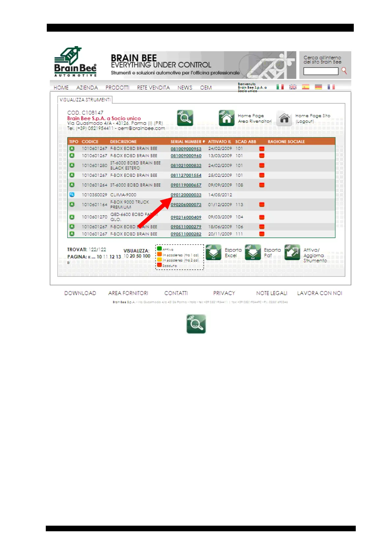Click Home Page Sito (Logout) text link

pos(313,118)
